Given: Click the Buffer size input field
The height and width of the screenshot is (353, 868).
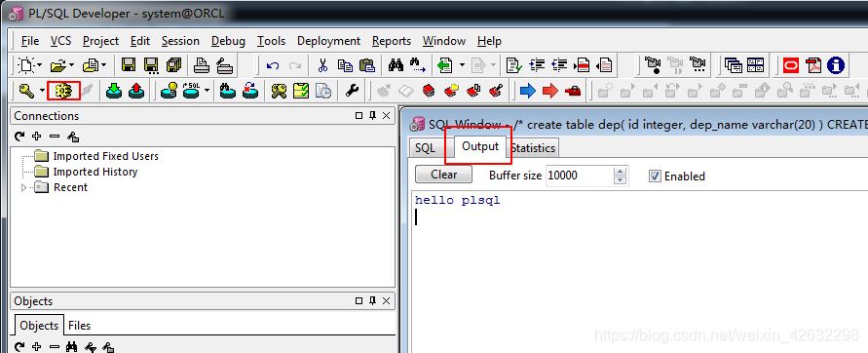Looking at the screenshot, I should (x=580, y=176).
